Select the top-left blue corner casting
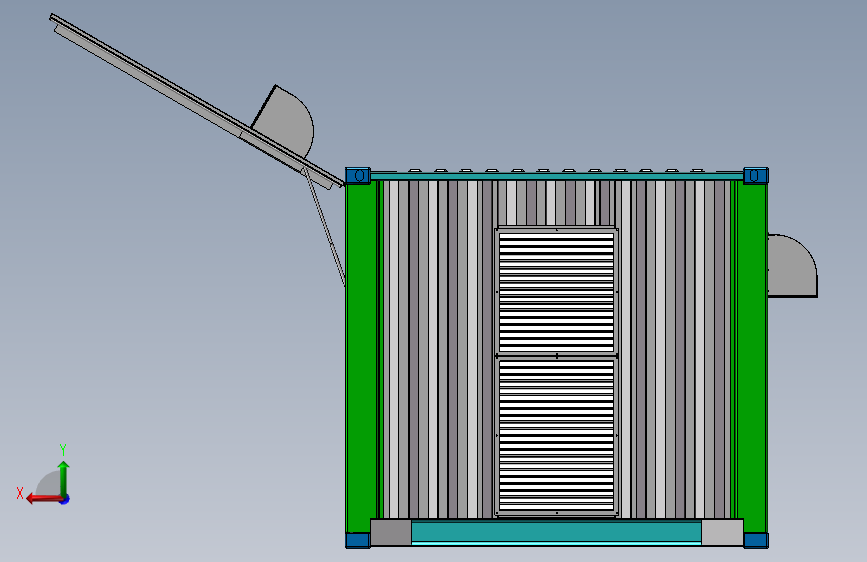This screenshot has width=867, height=562. point(358,176)
